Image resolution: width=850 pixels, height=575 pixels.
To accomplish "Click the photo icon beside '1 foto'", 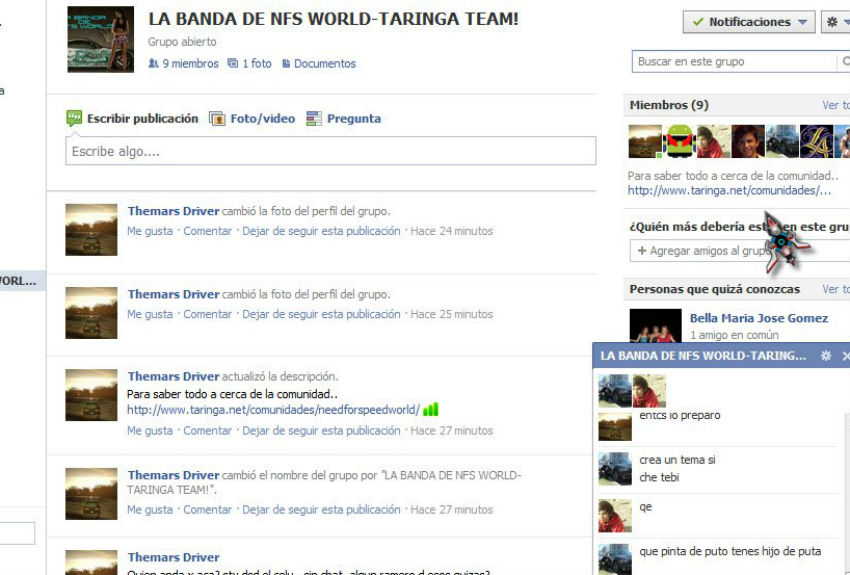I will coord(233,63).
